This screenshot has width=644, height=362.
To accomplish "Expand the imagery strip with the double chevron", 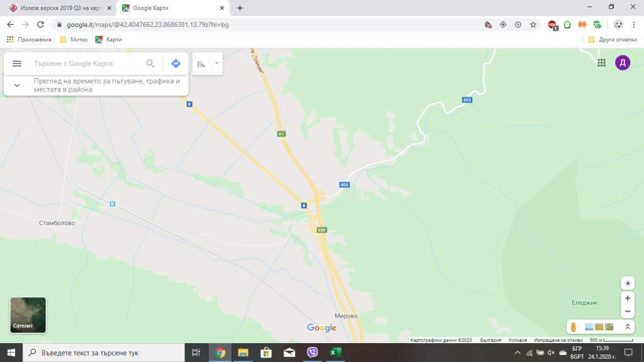I will [x=628, y=327].
